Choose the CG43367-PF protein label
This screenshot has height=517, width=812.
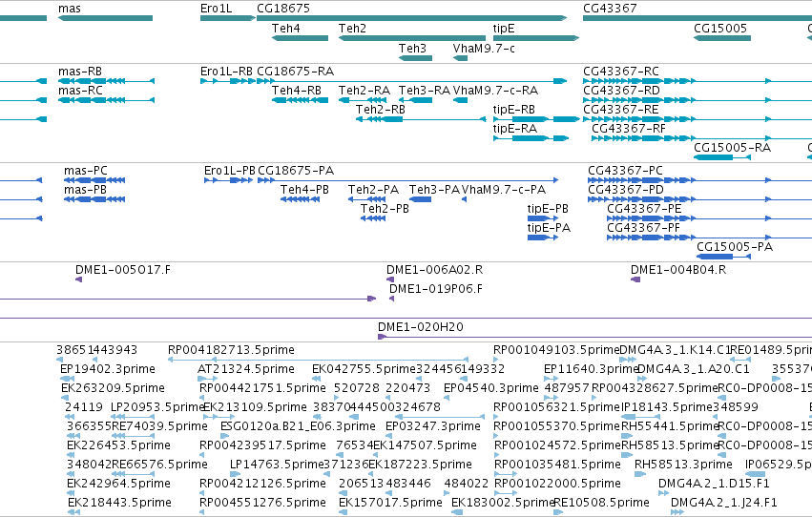point(644,228)
